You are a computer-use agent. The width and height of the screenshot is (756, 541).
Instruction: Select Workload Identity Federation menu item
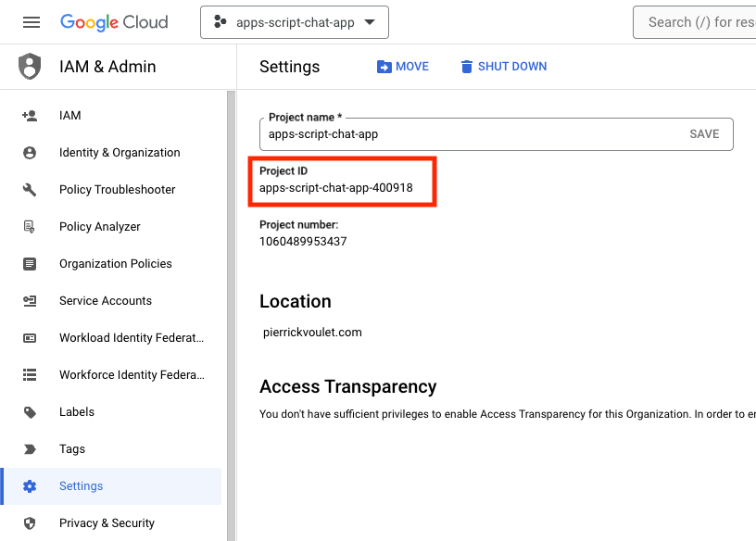[132, 338]
